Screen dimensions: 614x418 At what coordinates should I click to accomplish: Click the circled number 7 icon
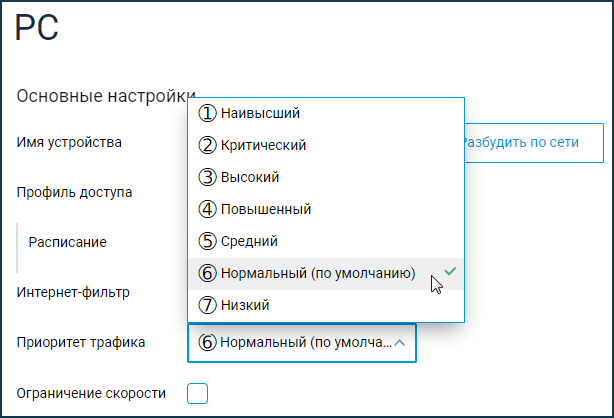[207, 306]
